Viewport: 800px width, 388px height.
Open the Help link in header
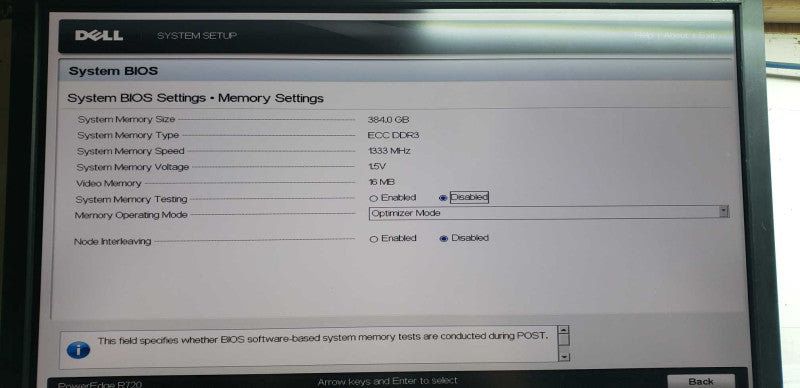(643, 36)
